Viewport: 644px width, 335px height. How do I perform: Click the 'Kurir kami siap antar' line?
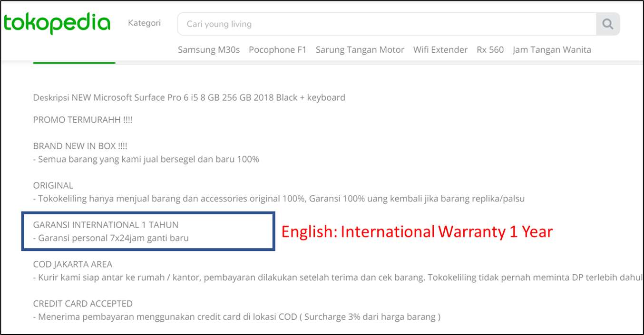pos(338,278)
